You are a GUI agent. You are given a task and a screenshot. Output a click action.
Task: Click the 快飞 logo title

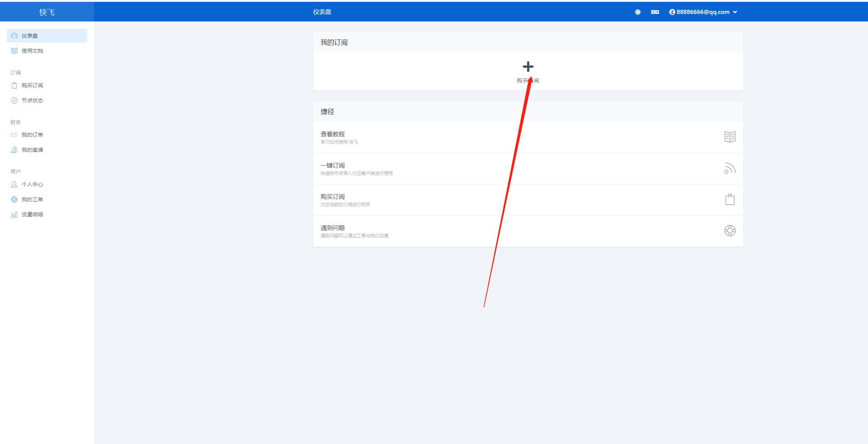47,12
